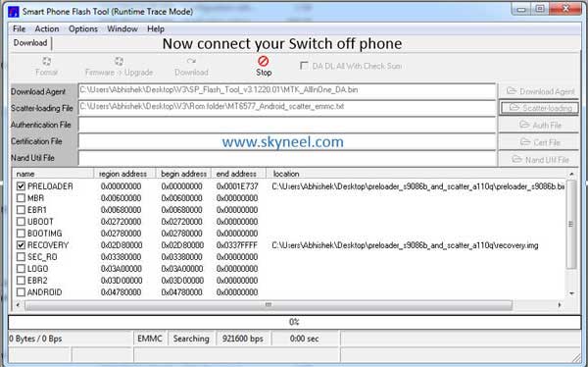Click the begin address column header
The height and width of the screenshot is (367, 588).
click(x=183, y=174)
